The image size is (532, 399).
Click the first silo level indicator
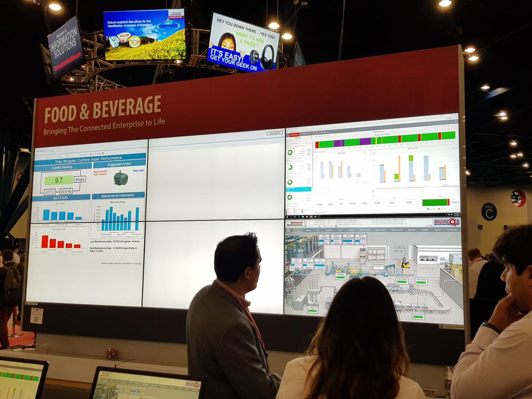[324, 239]
